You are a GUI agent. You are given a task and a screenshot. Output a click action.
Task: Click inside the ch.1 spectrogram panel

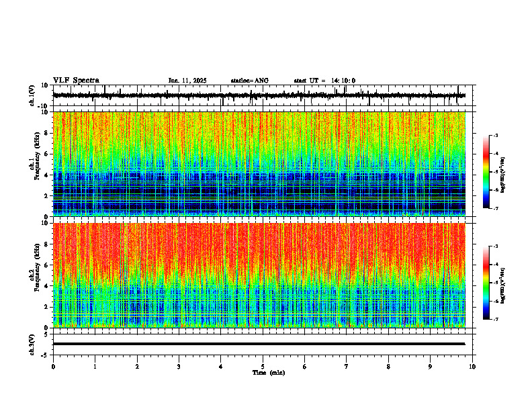click(x=259, y=164)
